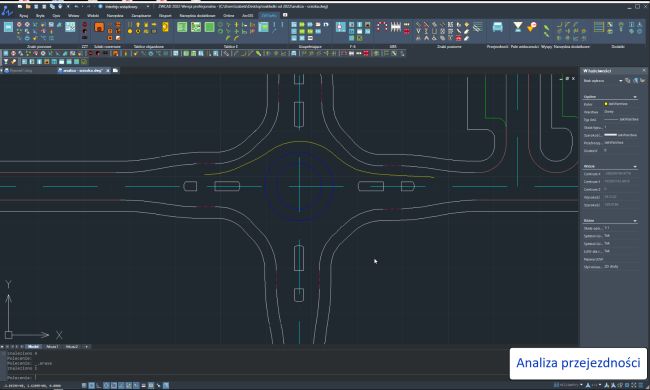Switch to the Wstaw ribbon tab

[x=73, y=16]
